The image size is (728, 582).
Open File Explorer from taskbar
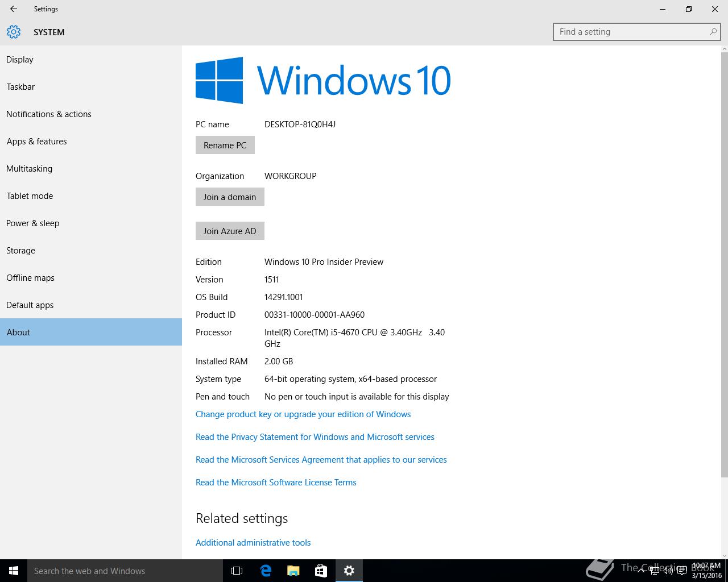293,571
